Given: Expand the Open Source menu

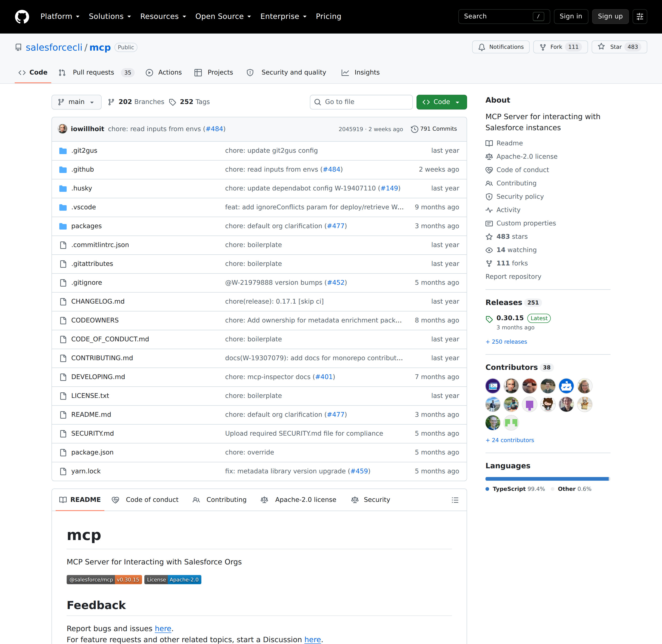Looking at the screenshot, I should coord(223,17).
